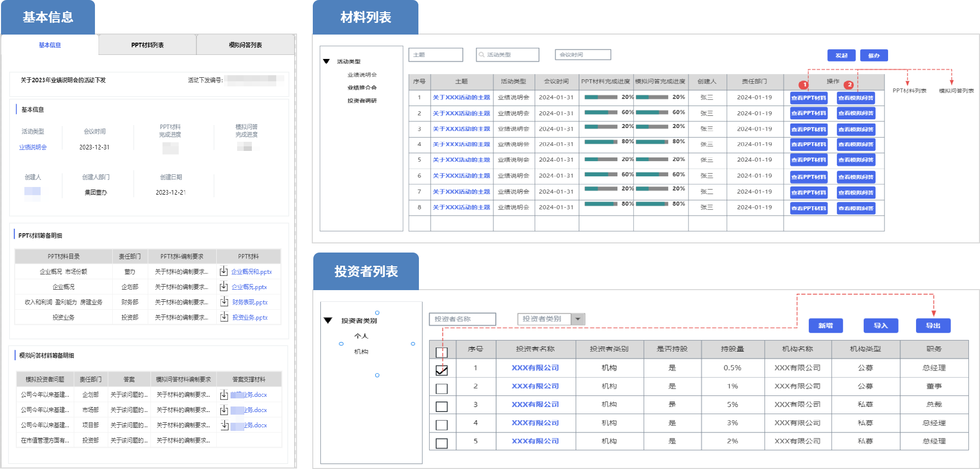The width and height of the screenshot is (980, 469).
Task: Click the 投资者名称 search input
Action: (x=463, y=319)
